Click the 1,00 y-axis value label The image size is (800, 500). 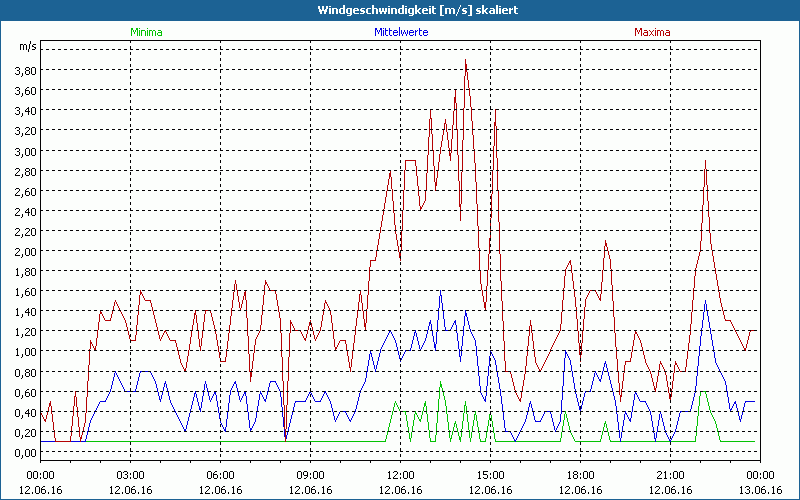[25, 352]
